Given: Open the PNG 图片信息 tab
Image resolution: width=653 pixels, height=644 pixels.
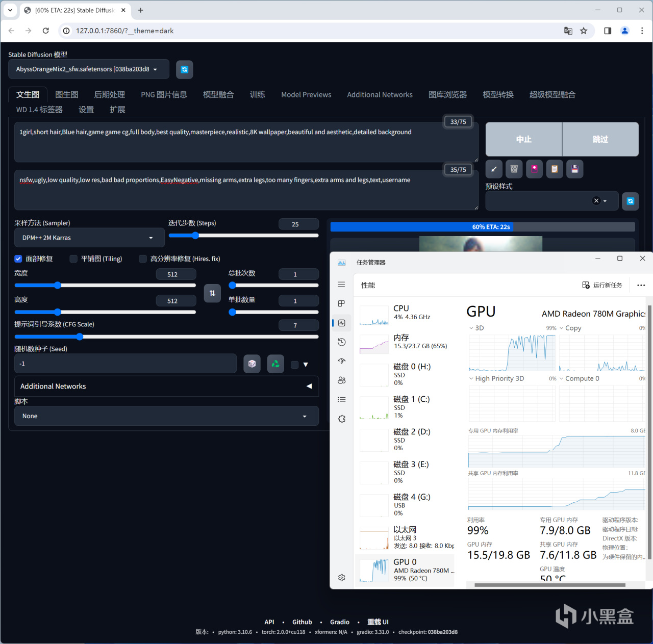Looking at the screenshot, I should click(x=164, y=95).
